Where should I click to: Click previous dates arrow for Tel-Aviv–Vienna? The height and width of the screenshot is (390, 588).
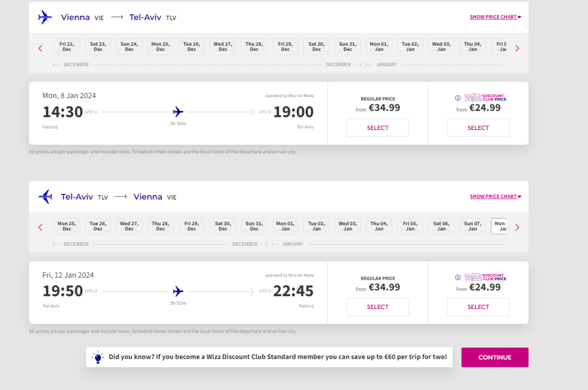pos(40,227)
